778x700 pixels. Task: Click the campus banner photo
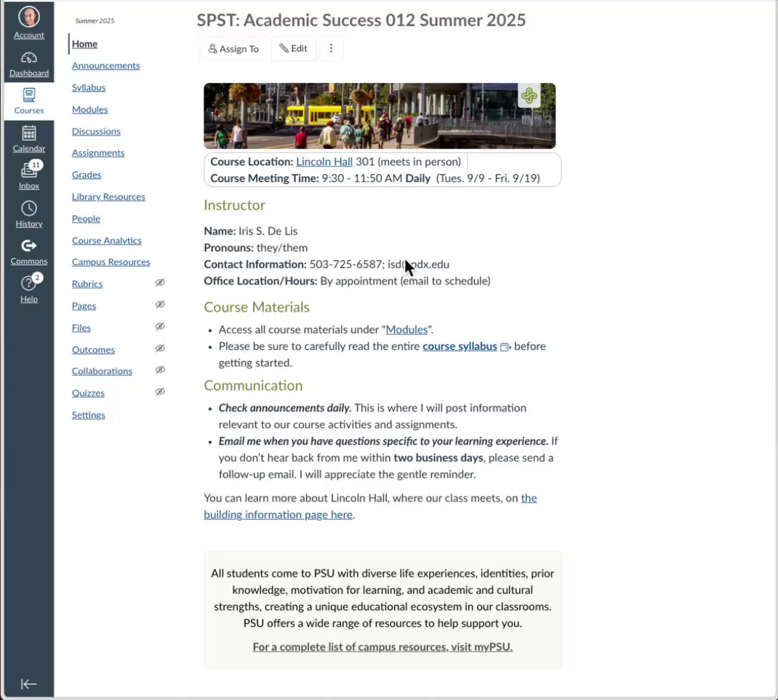379,116
